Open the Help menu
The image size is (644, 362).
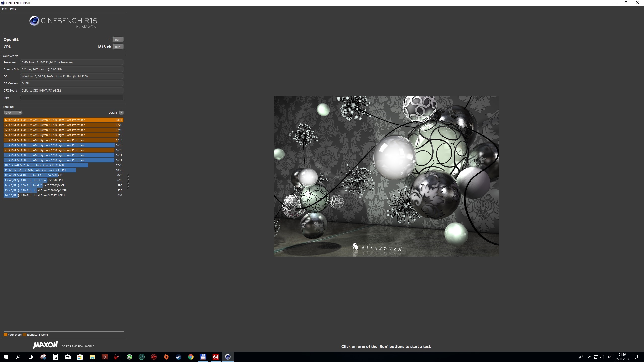[13, 9]
